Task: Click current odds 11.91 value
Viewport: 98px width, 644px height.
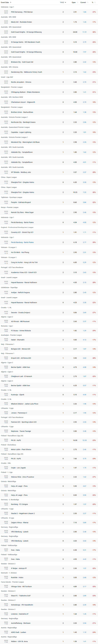Action: pyautogui.click(x=84, y=32)
